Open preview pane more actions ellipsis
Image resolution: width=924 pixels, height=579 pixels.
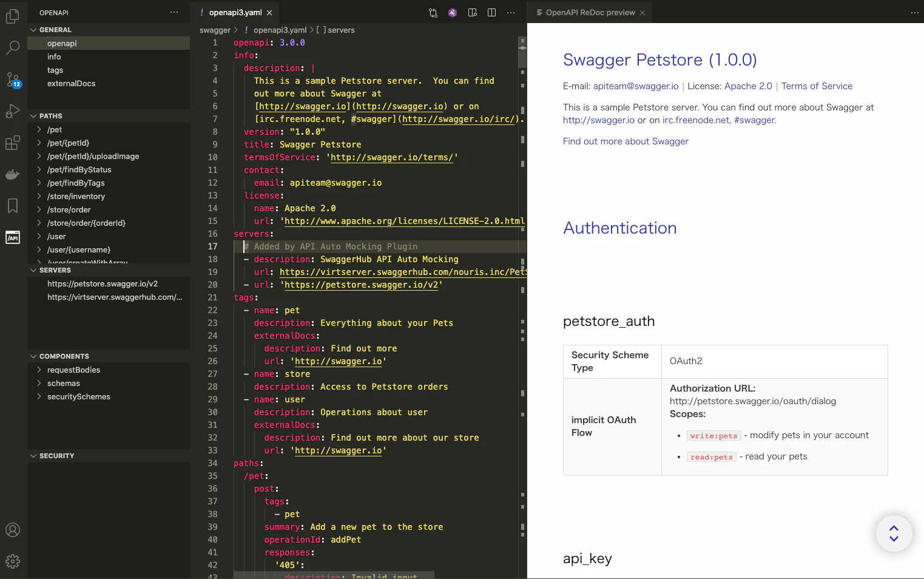tap(915, 12)
